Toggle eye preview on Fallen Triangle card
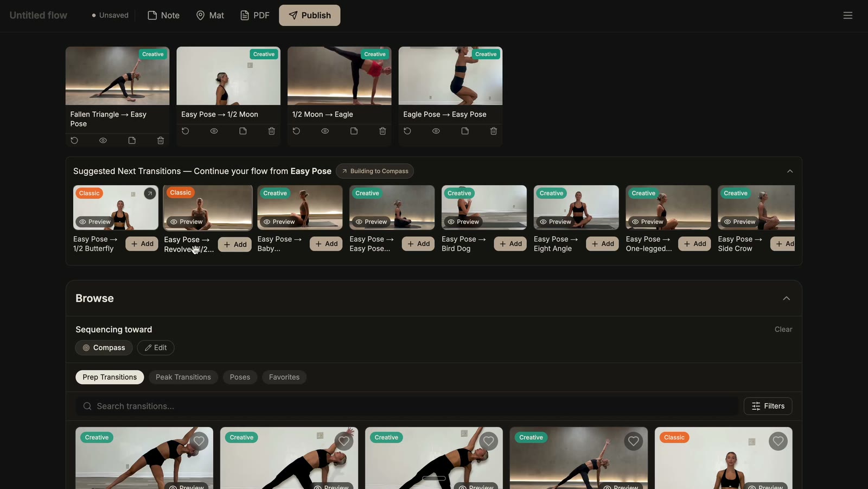Screen dimensions: 868x489 103,140
